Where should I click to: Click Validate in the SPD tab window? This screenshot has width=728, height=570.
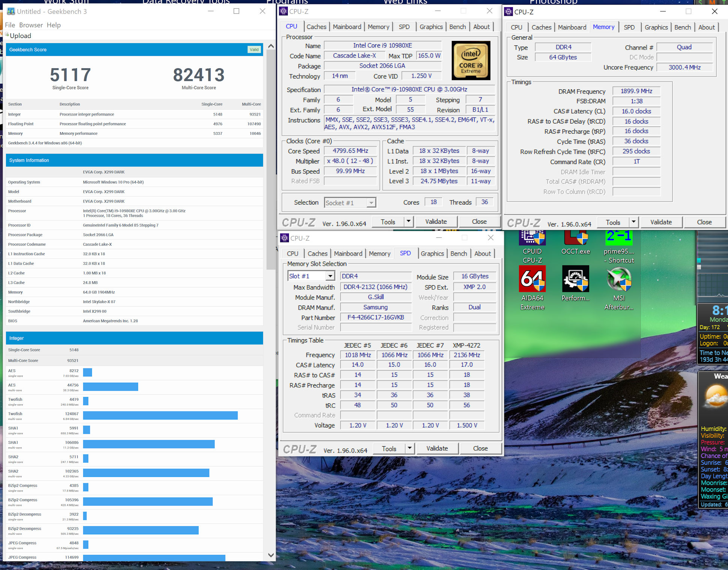click(437, 448)
